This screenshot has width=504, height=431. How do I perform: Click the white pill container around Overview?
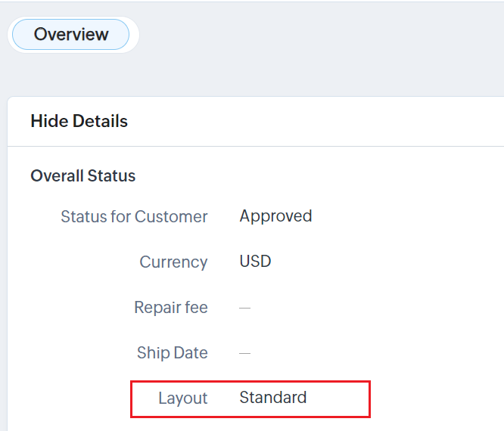click(x=134, y=35)
